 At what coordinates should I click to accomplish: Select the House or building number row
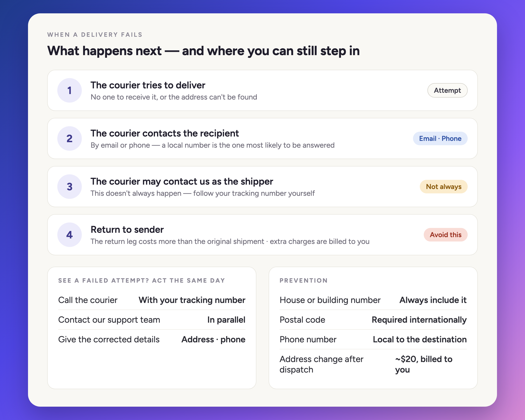click(x=373, y=300)
